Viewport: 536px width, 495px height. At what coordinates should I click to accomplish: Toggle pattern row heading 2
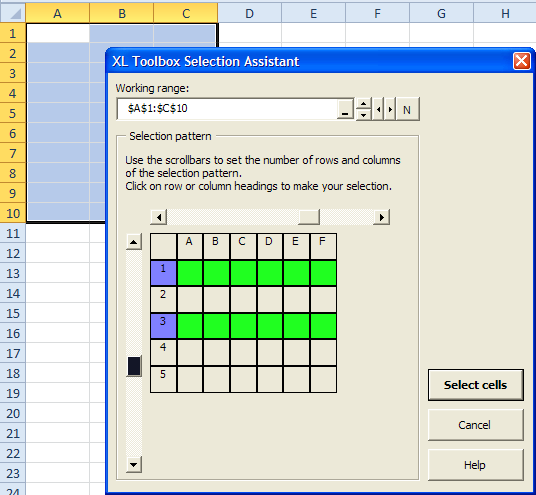[163, 299]
